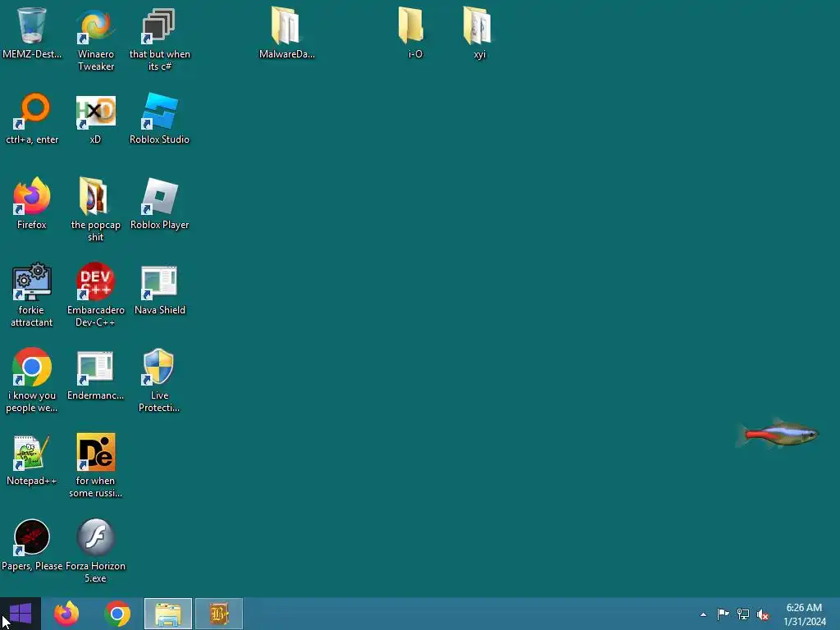Open the Windows Start button
This screenshot has width=840, height=630.
point(21,614)
